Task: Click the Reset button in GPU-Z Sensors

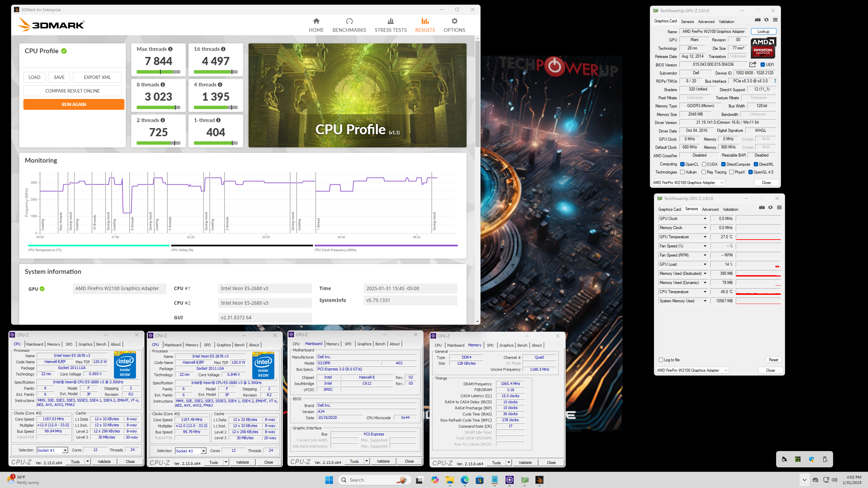Action: point(773,360)
